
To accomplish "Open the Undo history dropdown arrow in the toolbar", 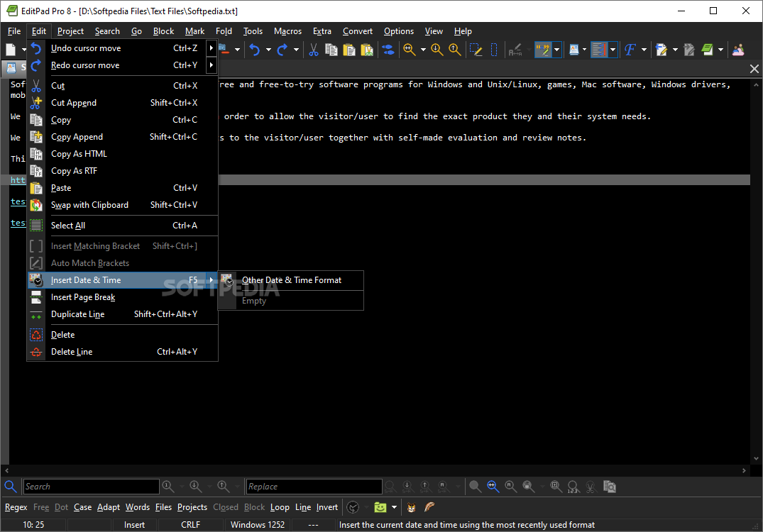I will point(268,50).
